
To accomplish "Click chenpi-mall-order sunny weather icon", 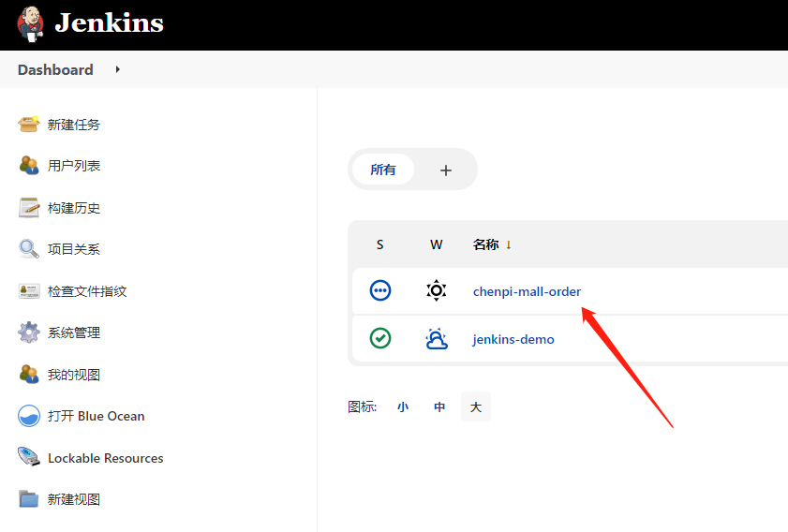I will [437, 290].
